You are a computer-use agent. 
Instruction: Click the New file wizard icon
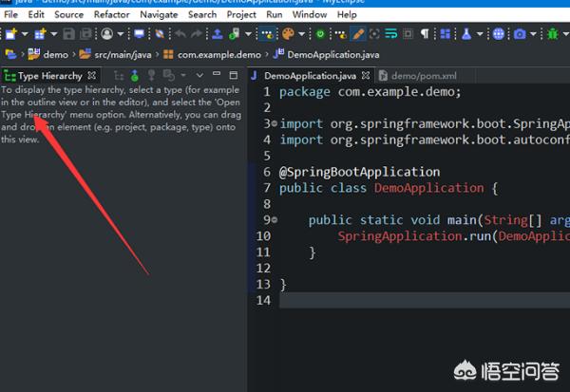point(9,34)
